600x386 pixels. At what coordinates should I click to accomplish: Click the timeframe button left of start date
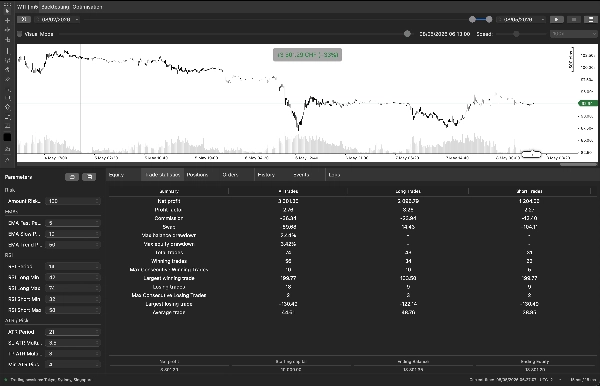24,20
